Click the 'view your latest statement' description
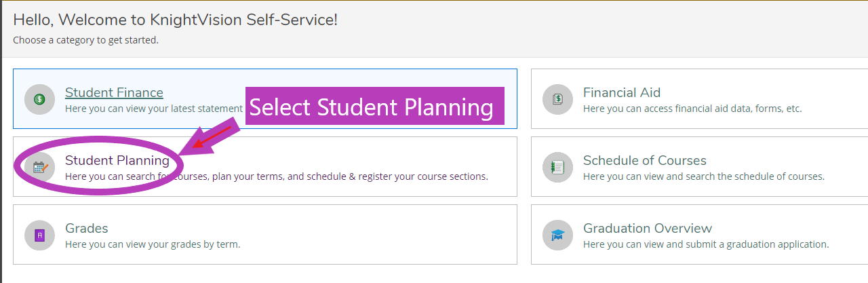The height and width of the screenshot is (283, 868). (x=154, y=109)
